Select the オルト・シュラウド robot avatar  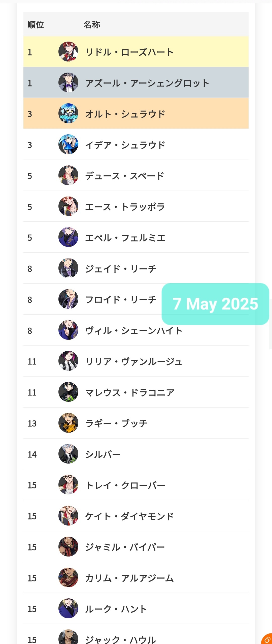tap(68, 113)
